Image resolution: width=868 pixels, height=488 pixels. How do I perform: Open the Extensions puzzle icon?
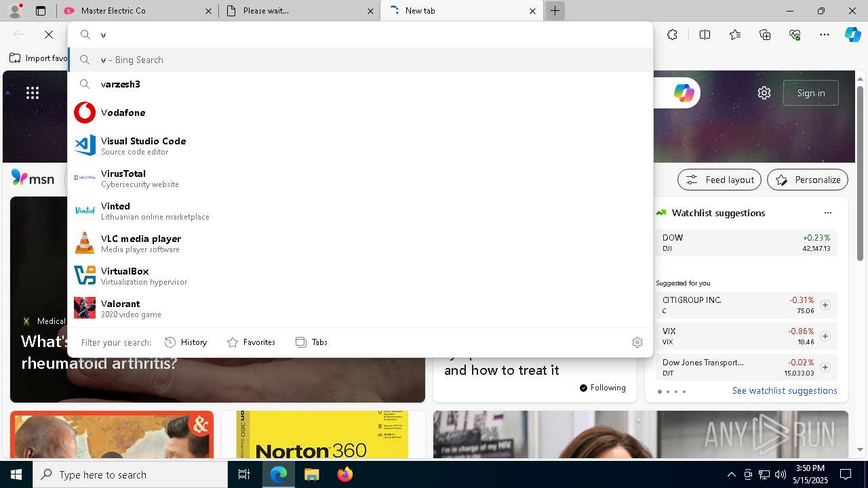tap(672, 35)
